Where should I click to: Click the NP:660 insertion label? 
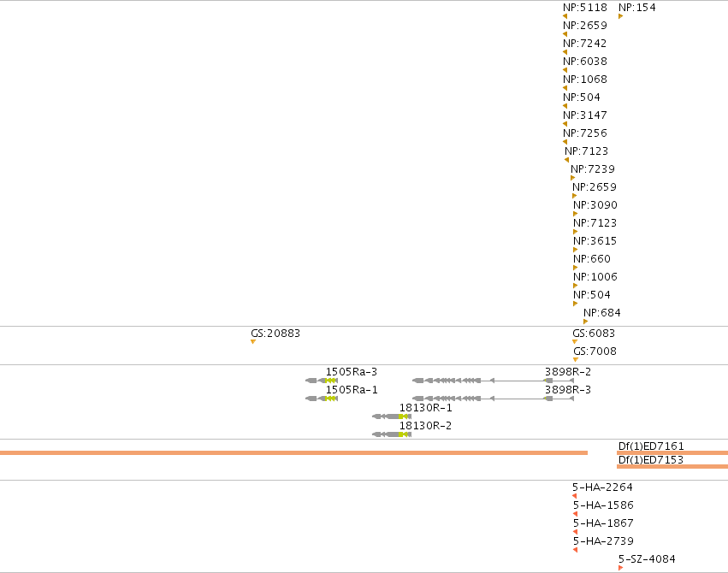[x=592, y=259]
